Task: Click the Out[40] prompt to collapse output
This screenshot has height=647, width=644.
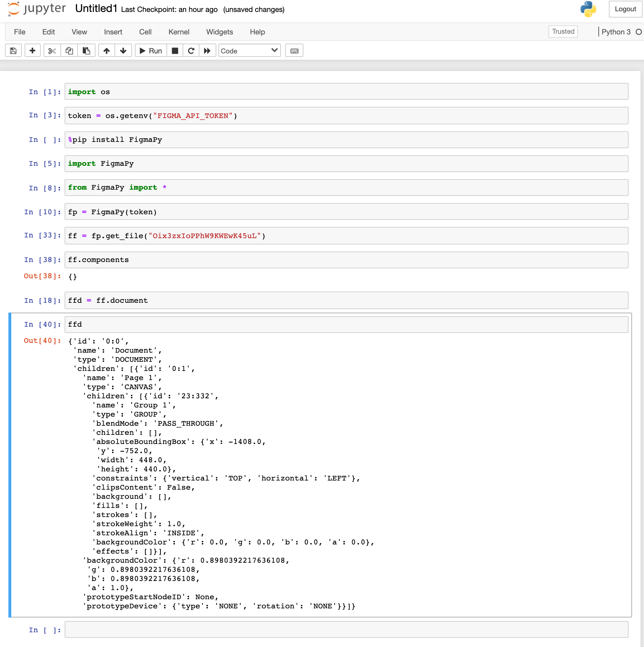Action: click(42, 341)
